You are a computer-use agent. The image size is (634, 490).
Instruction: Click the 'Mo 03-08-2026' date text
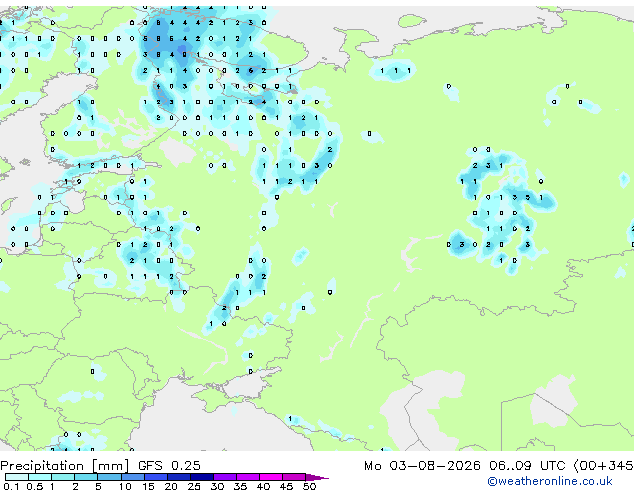422,466
